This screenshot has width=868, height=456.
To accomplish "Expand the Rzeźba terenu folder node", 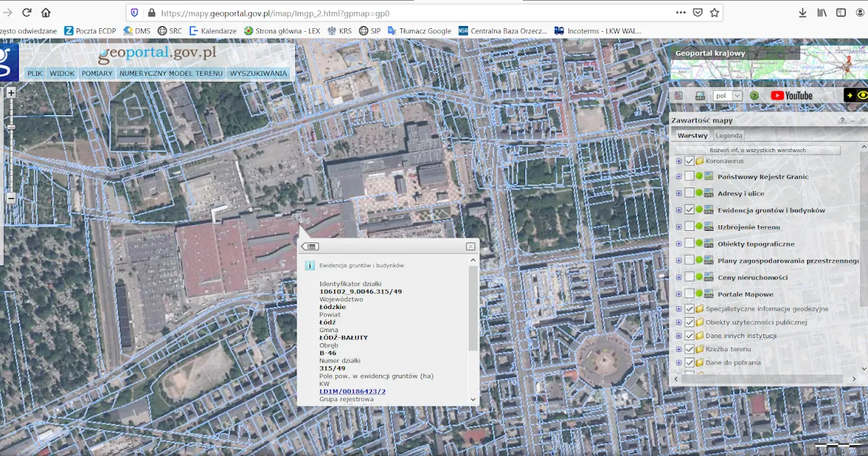I will (x=678, y=349).
